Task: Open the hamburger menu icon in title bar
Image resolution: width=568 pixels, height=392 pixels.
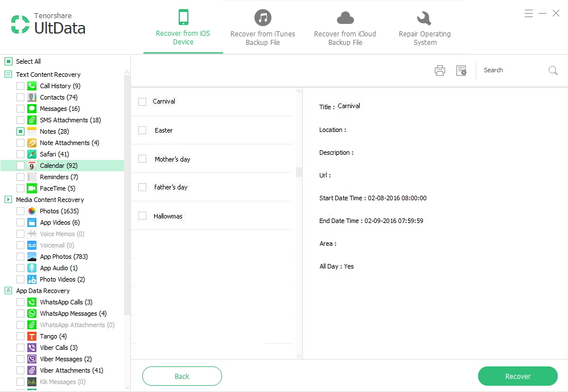Action: coord(529,13)
